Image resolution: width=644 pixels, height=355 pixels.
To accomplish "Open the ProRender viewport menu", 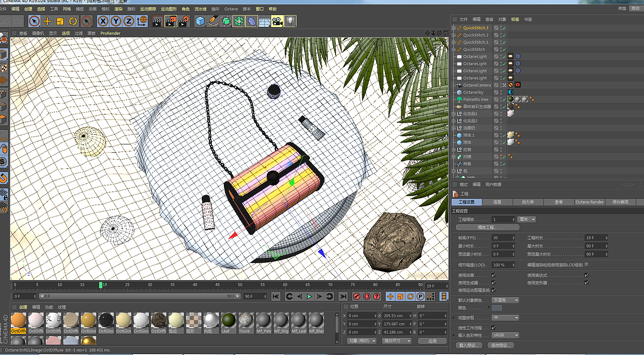I will 110,33.
